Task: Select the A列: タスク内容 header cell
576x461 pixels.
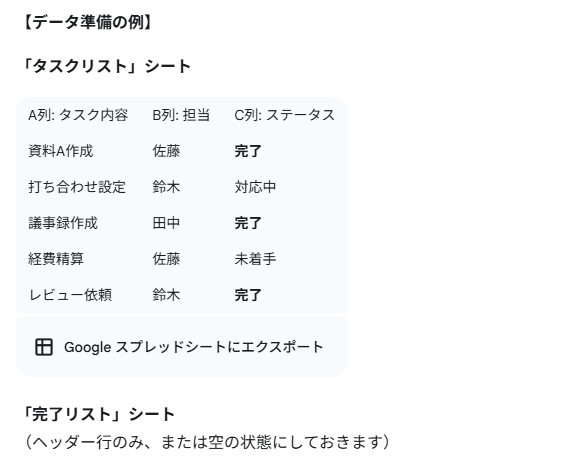Action: 78,115
